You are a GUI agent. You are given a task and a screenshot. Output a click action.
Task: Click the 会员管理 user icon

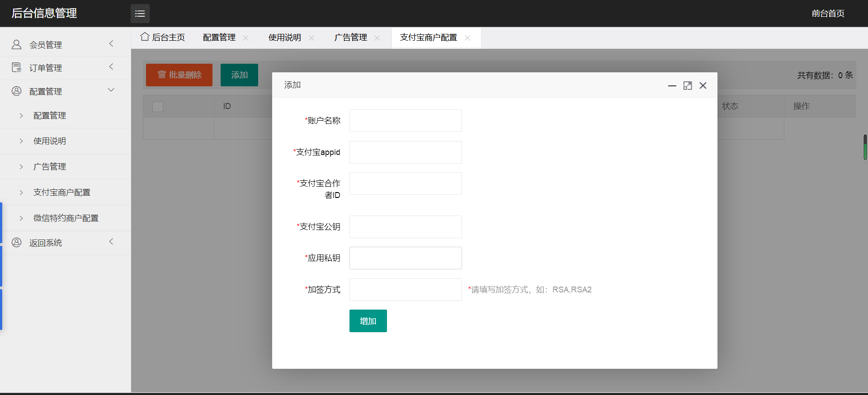coord(17,44)
